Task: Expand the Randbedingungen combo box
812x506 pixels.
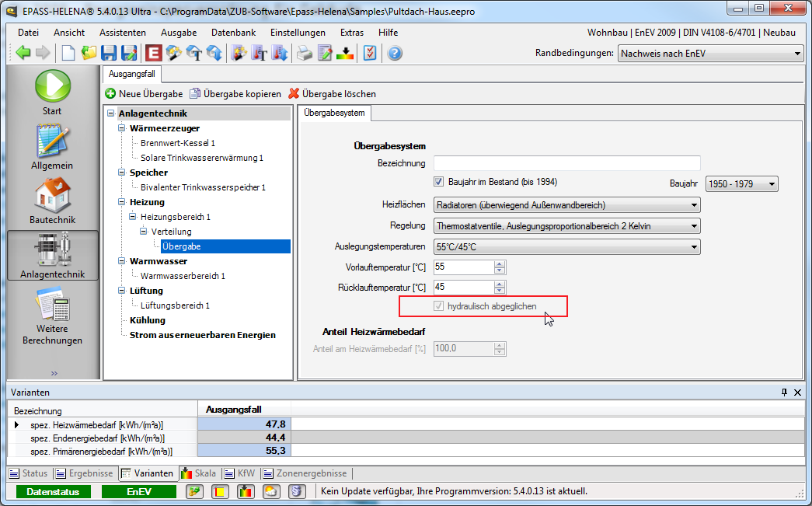Action: pos(710,54)
